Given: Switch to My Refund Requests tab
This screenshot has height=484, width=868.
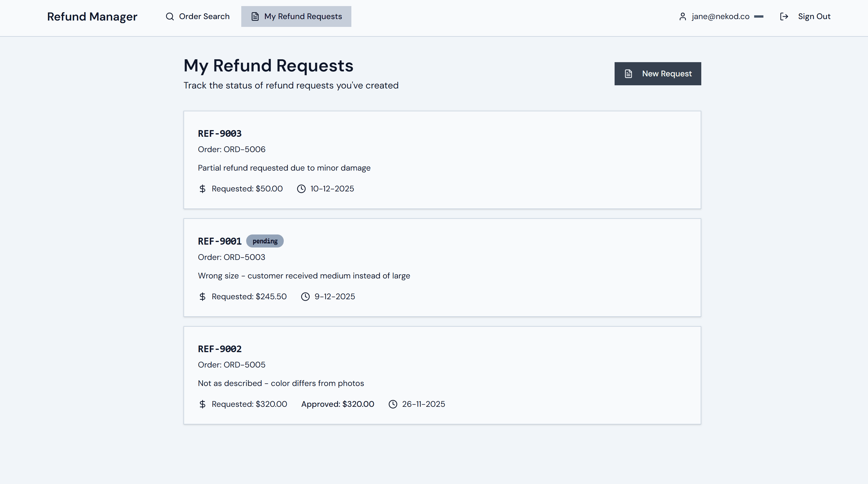Looking at the screenshot, I should (x=296, y=16).
